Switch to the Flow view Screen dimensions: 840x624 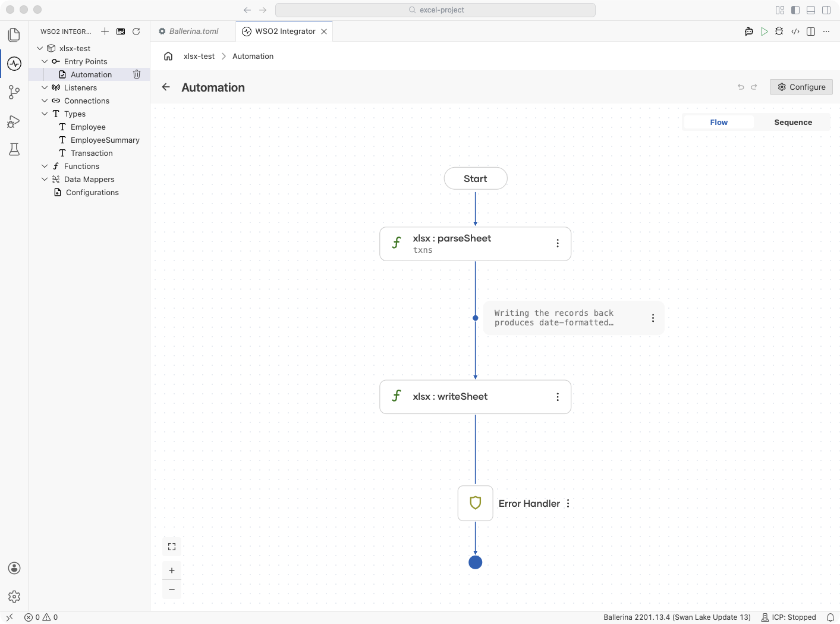[719, 123]
